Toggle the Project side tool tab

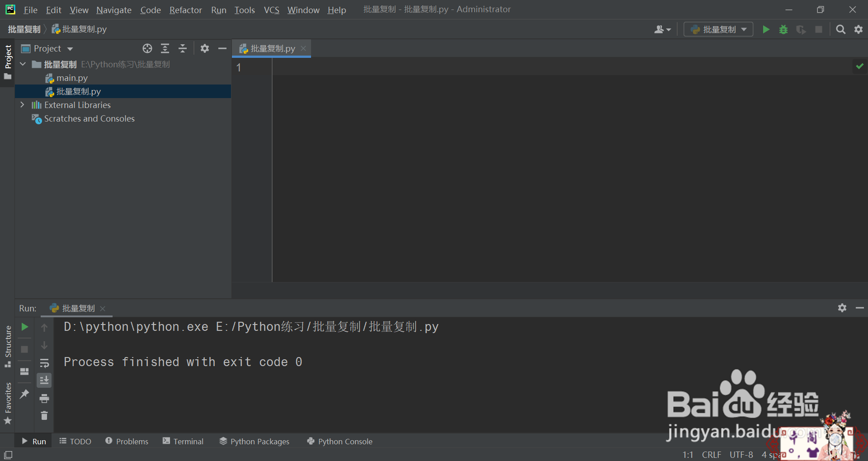8,62
